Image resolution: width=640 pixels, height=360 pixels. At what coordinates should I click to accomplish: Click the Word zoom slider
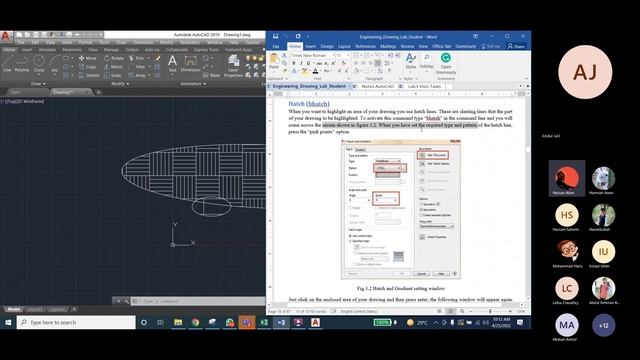490,311
